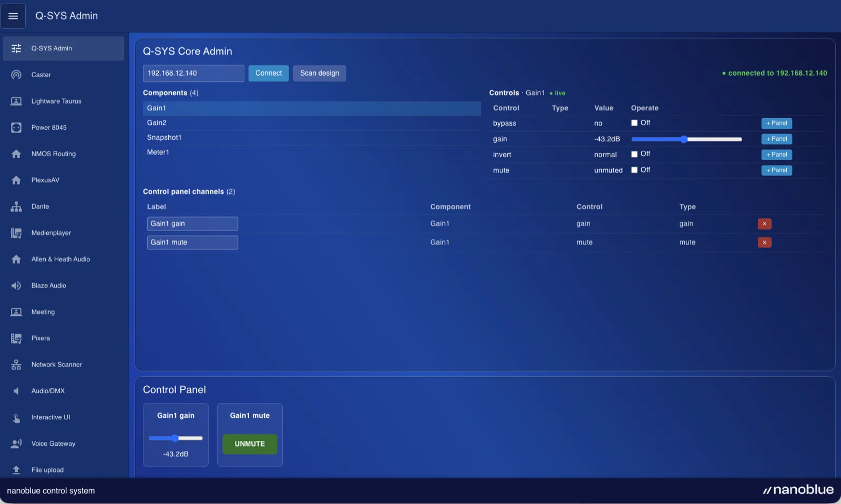Add invert control to the panel
The width and height of the screenshot is (841, 504).
point(776,155)
